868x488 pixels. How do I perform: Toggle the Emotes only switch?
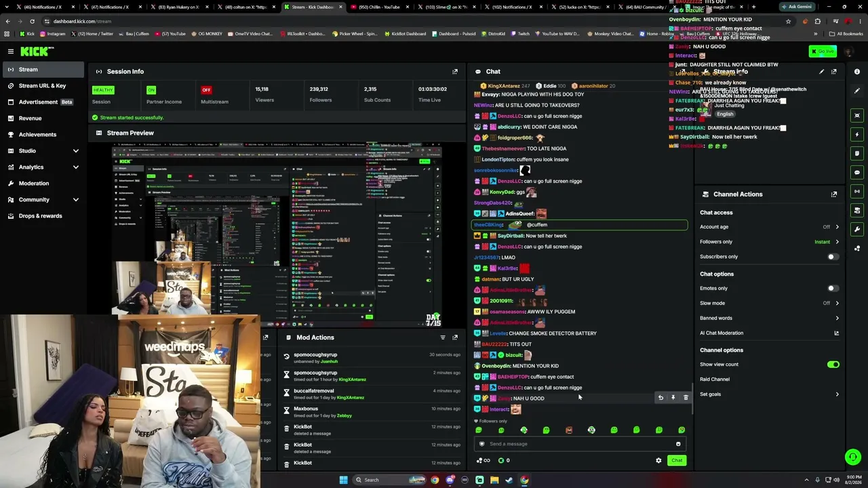click(833, 288)
